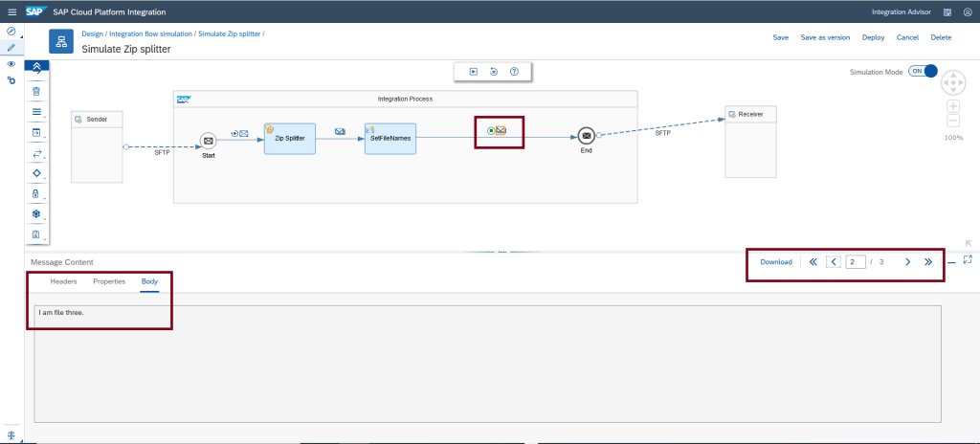Jump to last message page
The height and width of the screenshot is (444, 980).
tap(928, 262)
